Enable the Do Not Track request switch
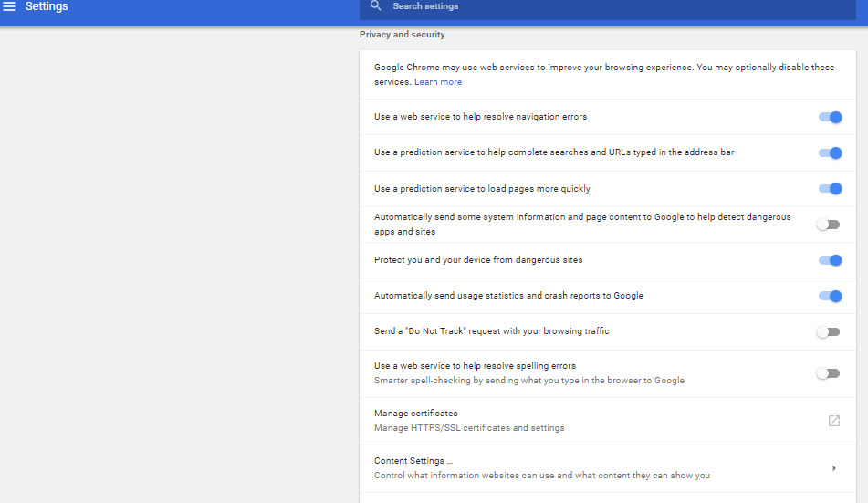 [x=828, y=331]
